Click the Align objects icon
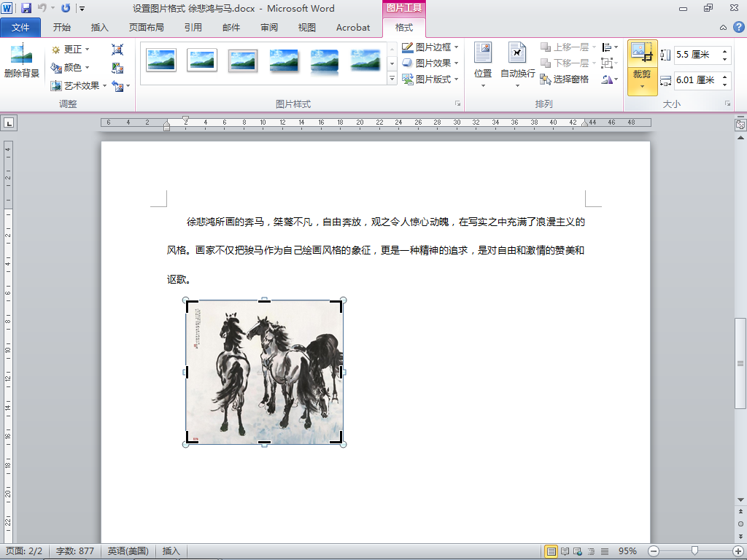 coord(609,47)
